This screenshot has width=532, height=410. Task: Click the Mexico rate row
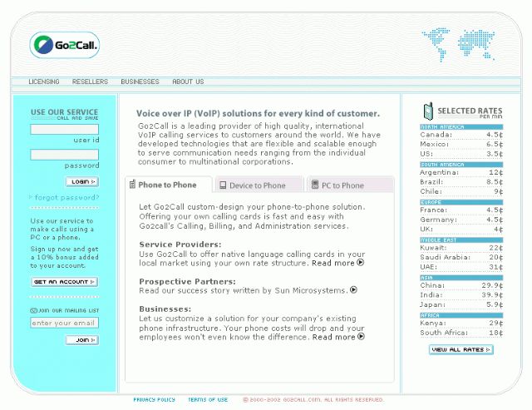461,144
